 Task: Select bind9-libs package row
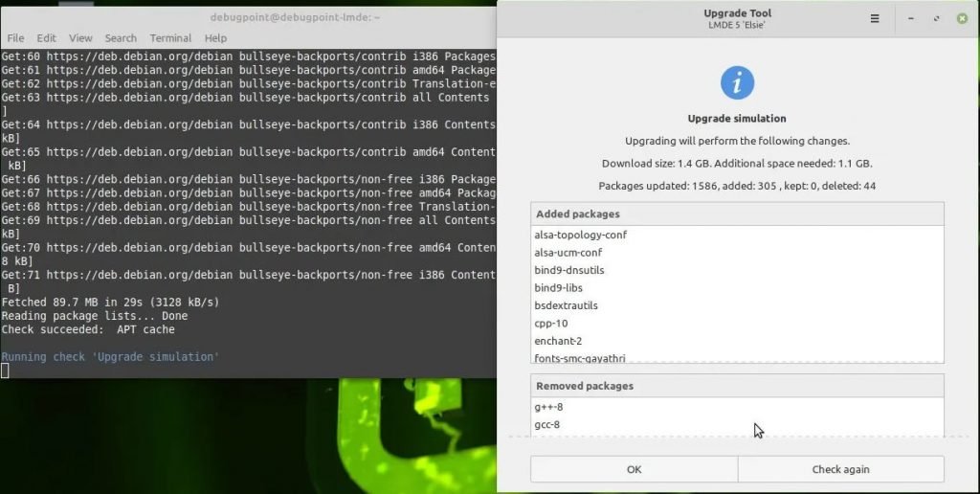click(738, 288)
